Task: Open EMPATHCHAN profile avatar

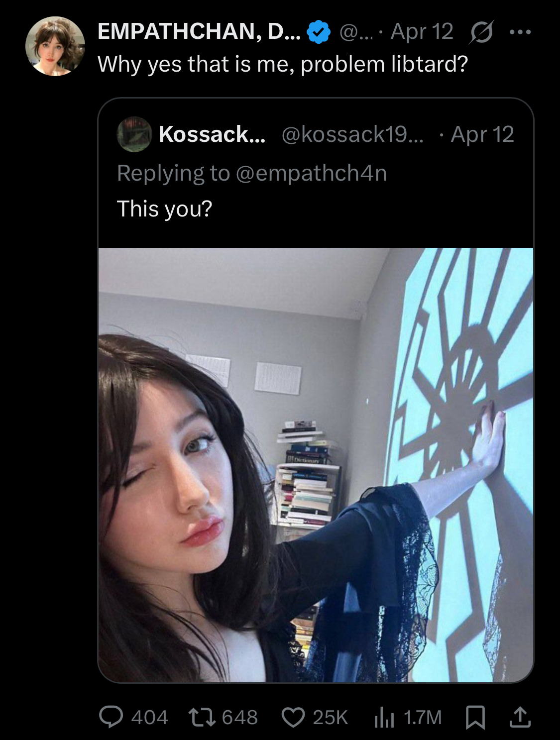Action: click(55, 46)
